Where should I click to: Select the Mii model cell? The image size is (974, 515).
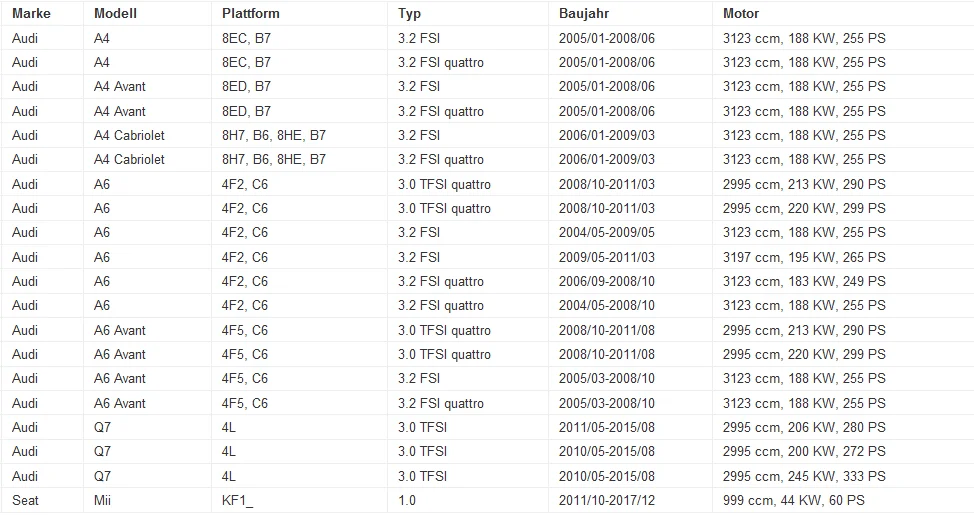[102, 500]
